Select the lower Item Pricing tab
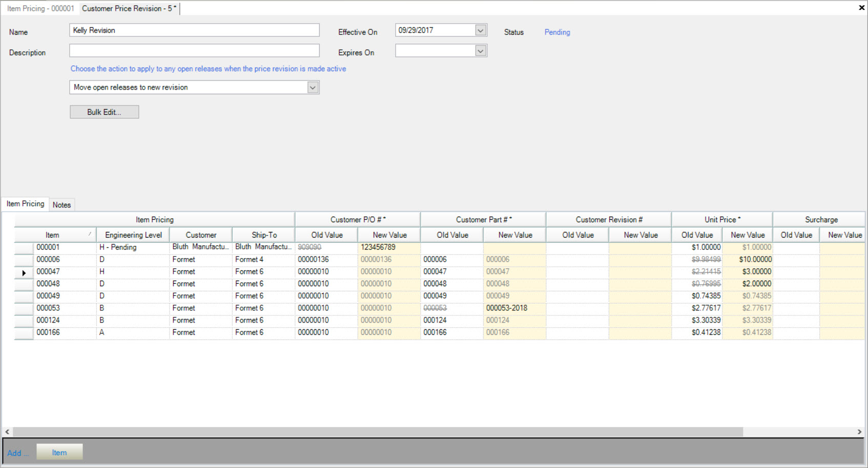The height and width of the screenshot is (468, 868). [26, 204]
